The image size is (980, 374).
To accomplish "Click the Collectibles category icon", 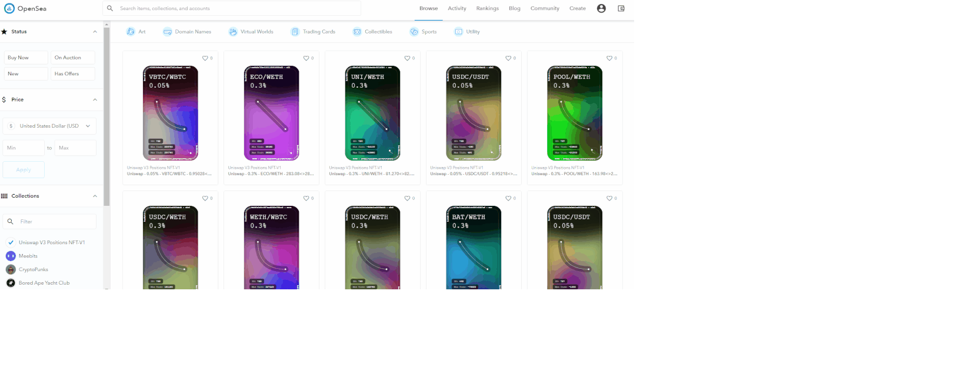I will [357, 32].
